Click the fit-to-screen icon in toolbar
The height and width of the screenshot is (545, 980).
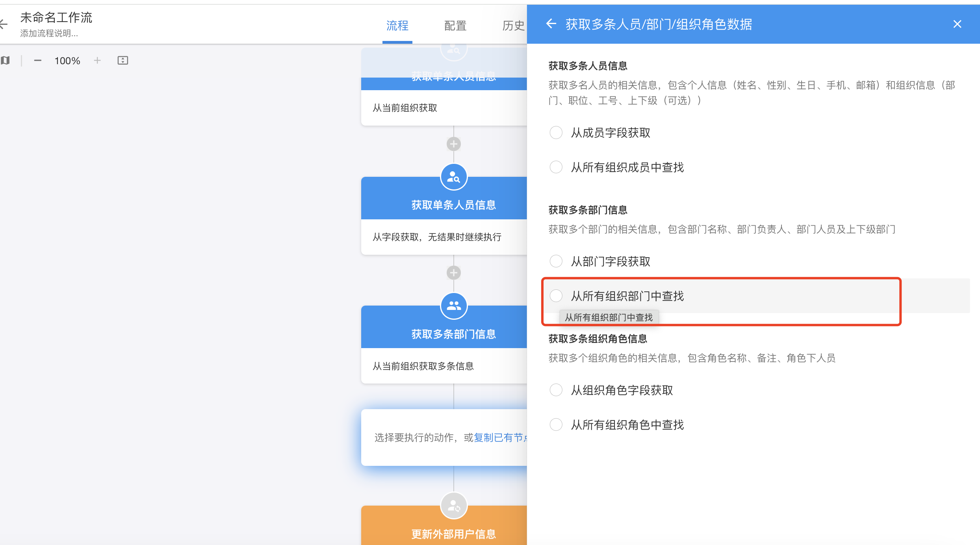pos(123,60)
